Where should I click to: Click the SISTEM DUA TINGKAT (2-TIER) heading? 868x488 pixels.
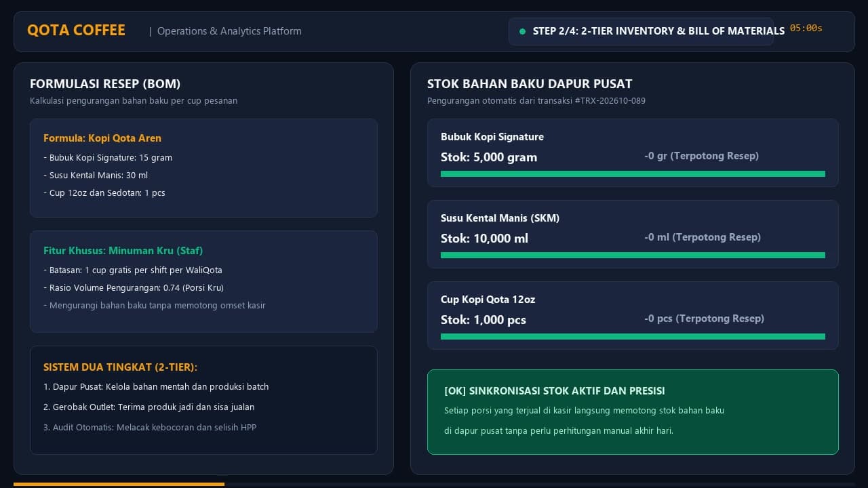[x=121, y=367]
